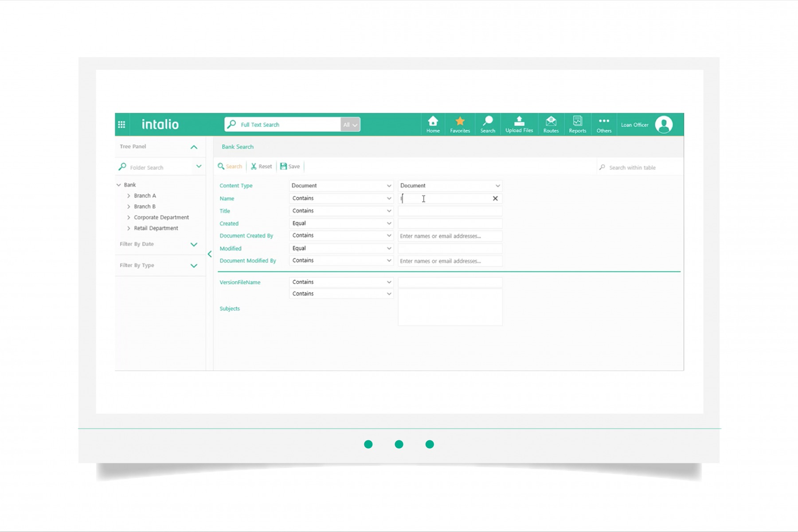Click the Full Text Search magnifier icon

click(231, 124)
